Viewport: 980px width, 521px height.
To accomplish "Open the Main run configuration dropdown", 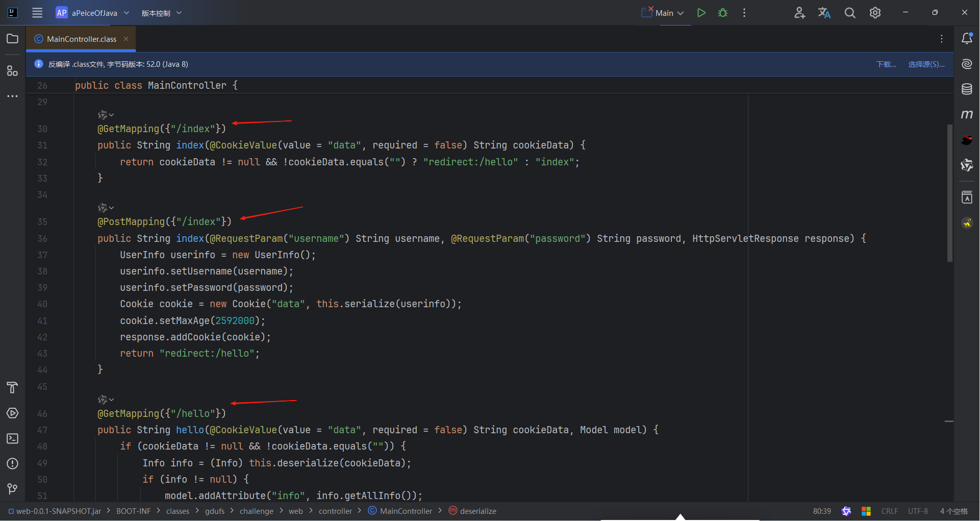I will click(663, 13).
